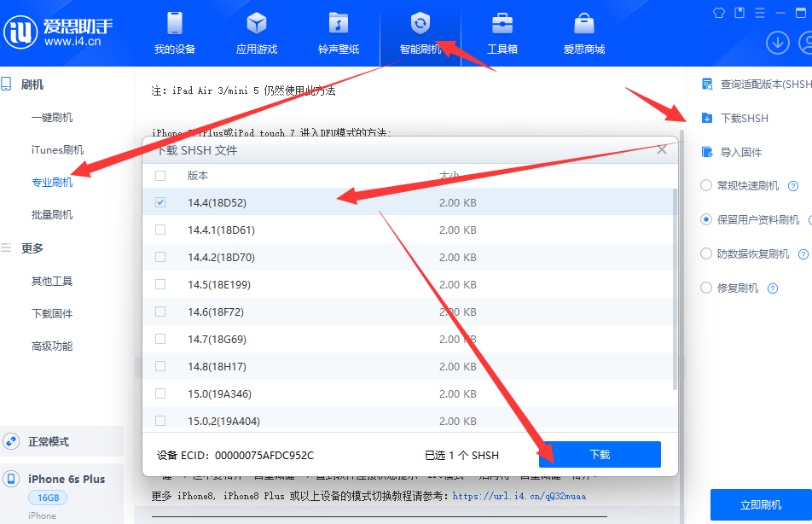Check the 14.7(18G69) checkbox

[x=160, y=339]
